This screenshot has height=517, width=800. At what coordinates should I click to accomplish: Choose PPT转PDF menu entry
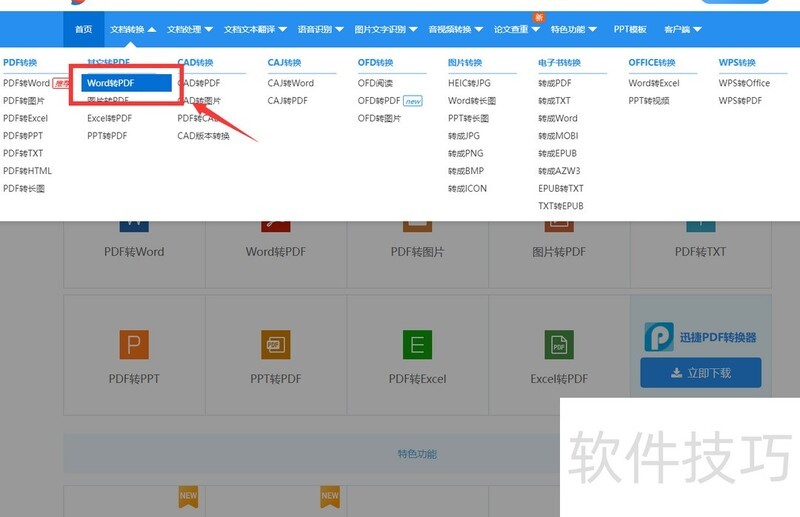[x=107, y=136]
